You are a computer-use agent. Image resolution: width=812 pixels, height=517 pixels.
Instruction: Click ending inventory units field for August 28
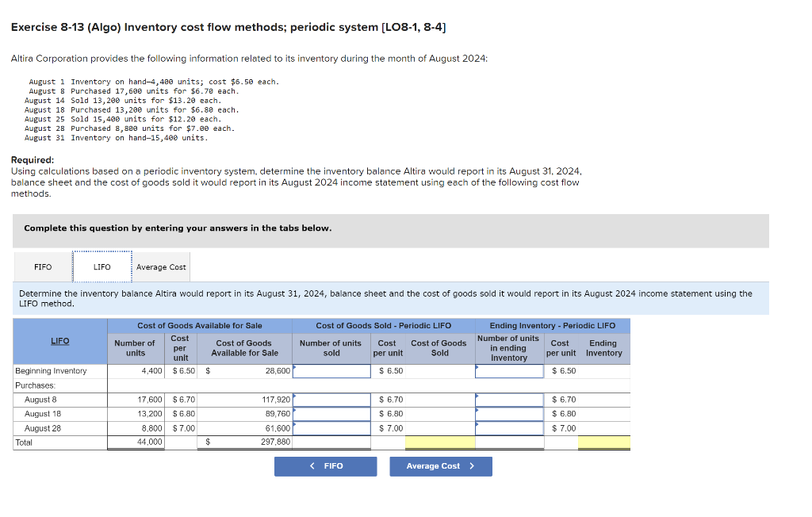509,427
